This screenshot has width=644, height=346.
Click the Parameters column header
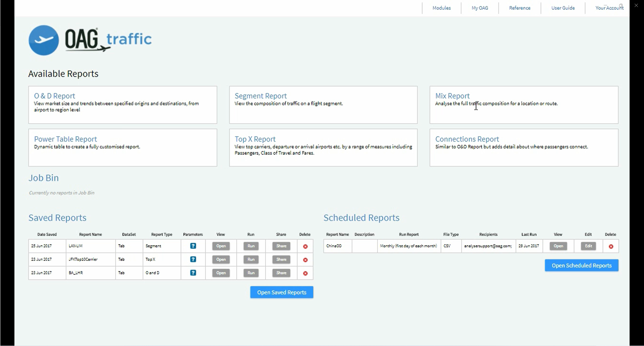[193, 234]
